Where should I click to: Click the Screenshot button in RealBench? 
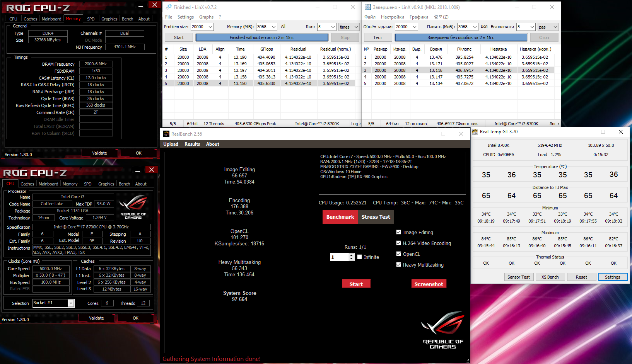click(x=429, y=284)
